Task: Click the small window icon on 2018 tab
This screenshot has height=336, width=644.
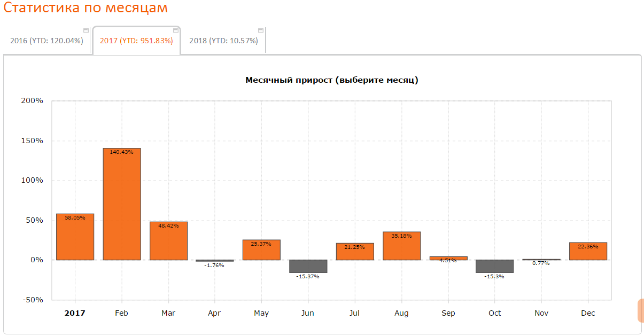Action: tap(261, 30)
